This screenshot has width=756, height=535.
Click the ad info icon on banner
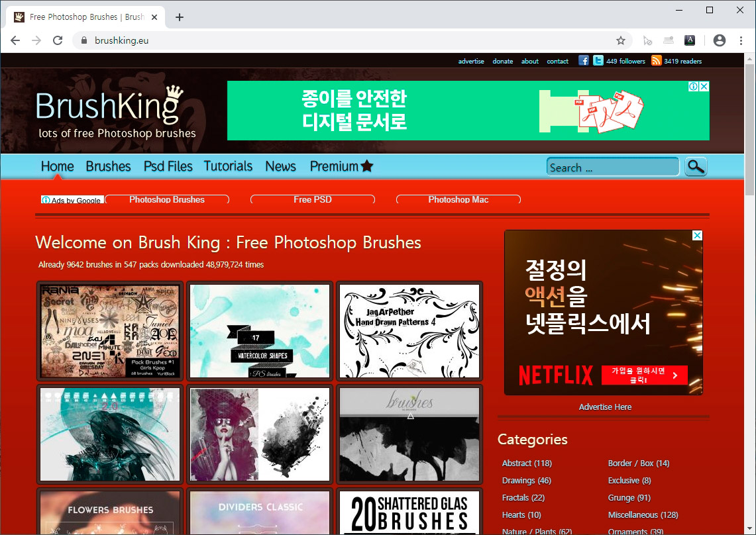[693, 86]
